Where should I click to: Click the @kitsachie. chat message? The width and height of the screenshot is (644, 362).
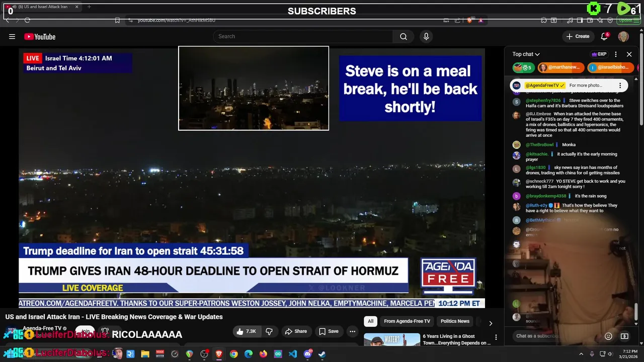(x=569, y=157)
